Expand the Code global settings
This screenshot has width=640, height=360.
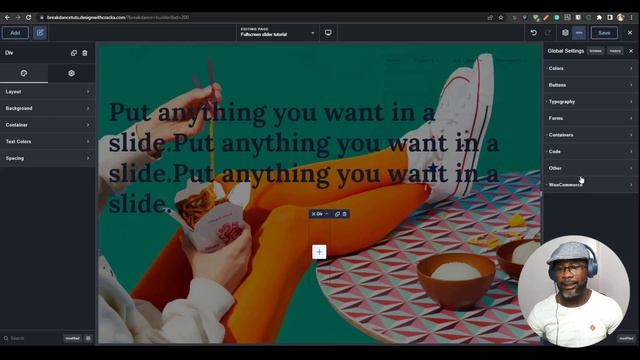point(590,151)
